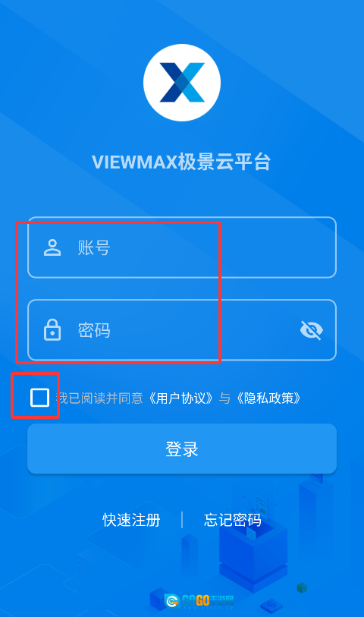Go to 快速注册 quick registration

[131, 520]
